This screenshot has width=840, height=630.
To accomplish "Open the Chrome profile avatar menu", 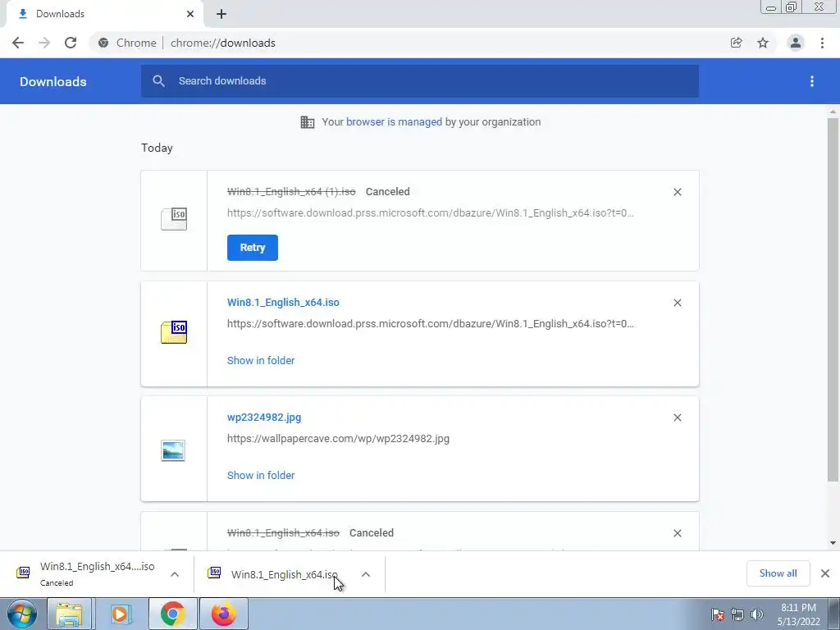I will [x=796, y=43].
